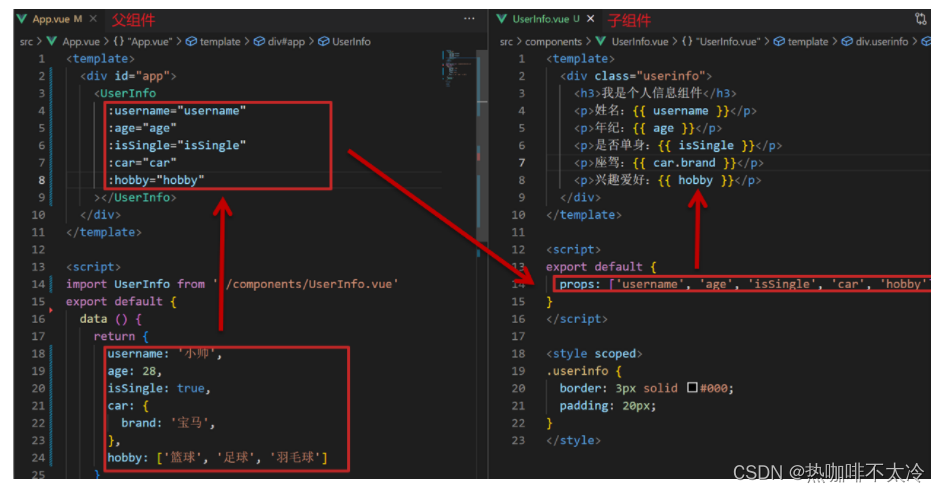The width and height of the screenshot is (941, 493).
Task: Click the Vue icon on UserInfo.vue tab
Action: [502, 19]
